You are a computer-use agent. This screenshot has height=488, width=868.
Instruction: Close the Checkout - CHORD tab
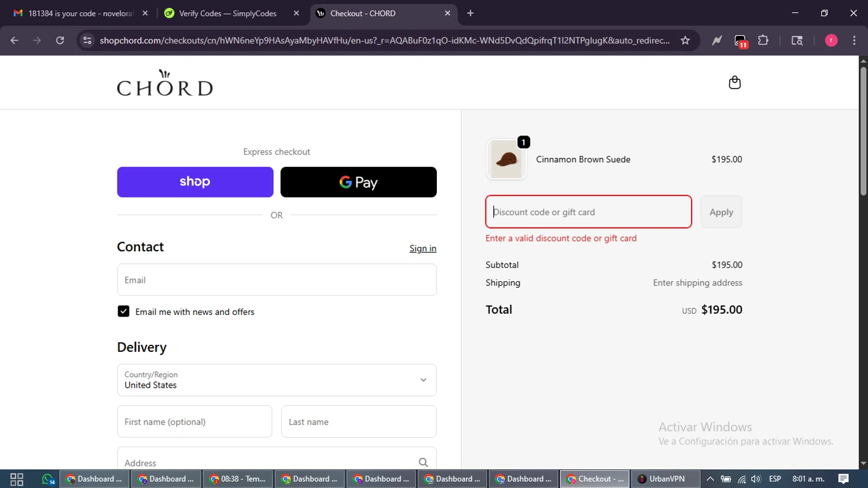click(x=447, y=13)
